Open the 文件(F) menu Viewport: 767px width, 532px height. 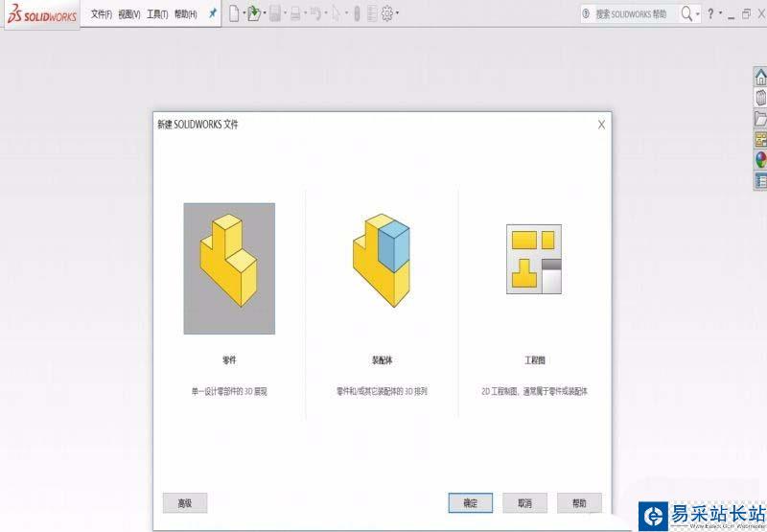point(102,14)
